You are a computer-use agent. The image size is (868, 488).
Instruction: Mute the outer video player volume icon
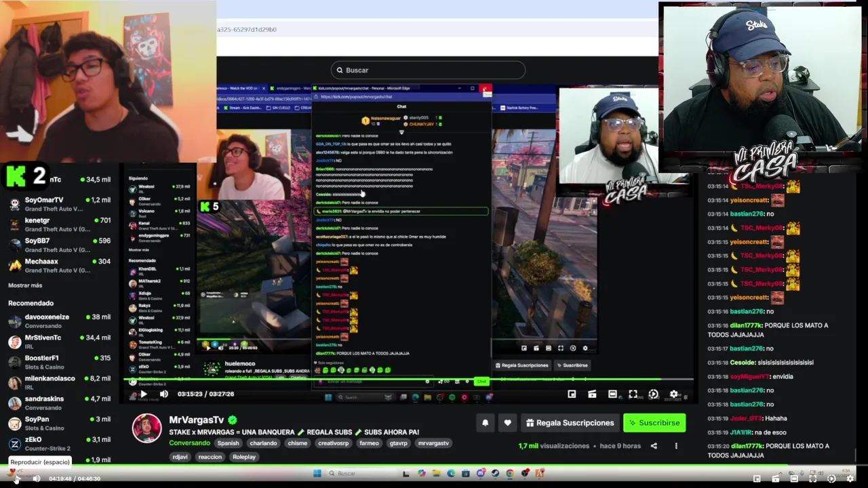[x=37, y=479]
